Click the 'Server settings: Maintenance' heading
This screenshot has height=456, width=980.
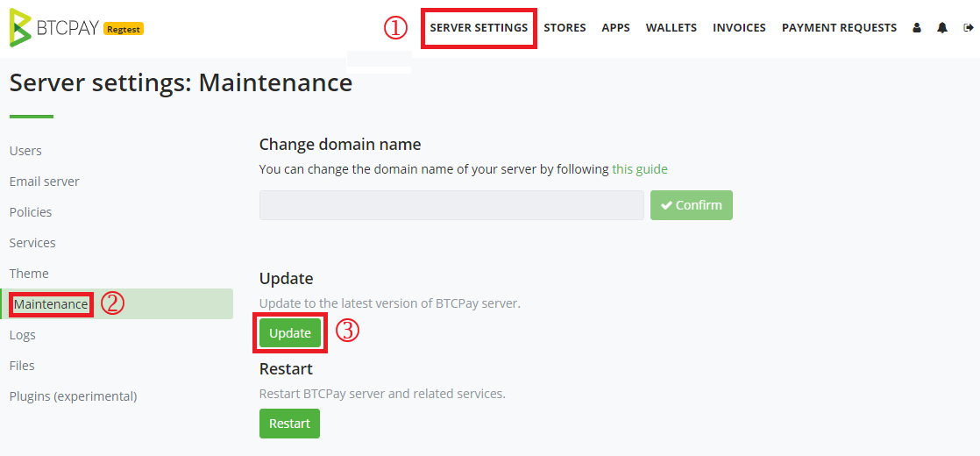(x=181, y=83)
